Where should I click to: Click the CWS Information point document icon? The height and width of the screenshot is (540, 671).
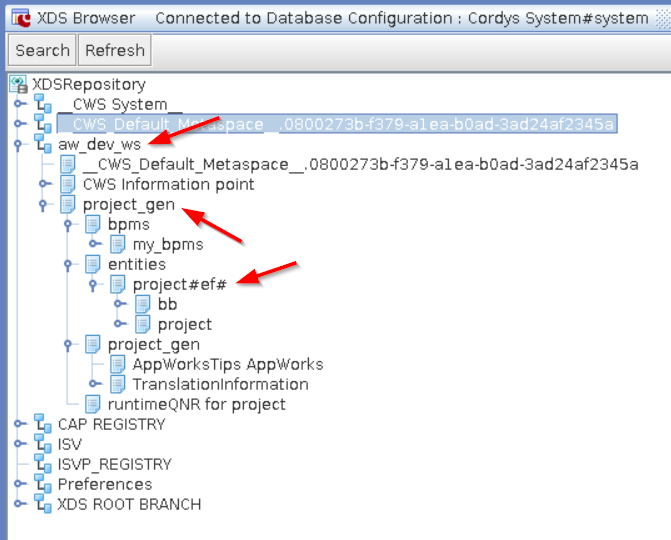(68, 184)
